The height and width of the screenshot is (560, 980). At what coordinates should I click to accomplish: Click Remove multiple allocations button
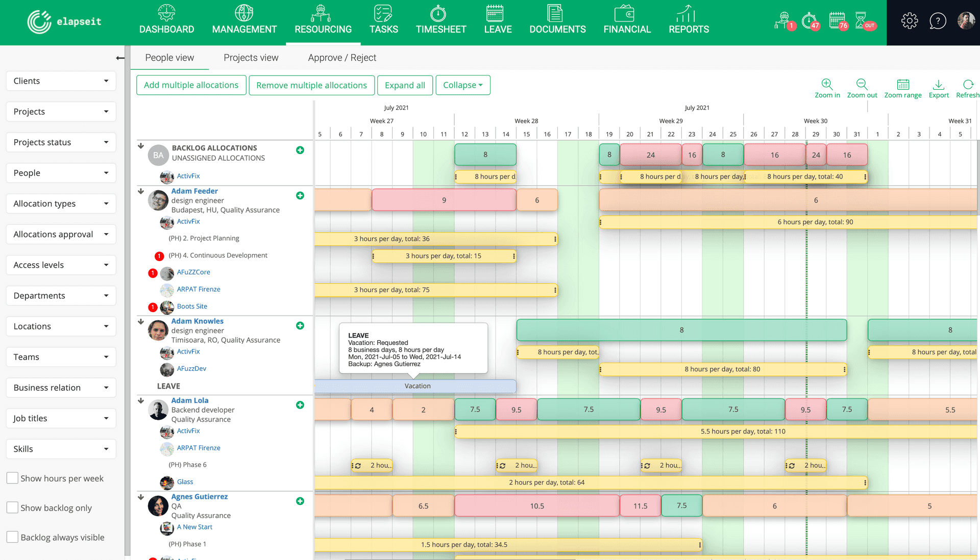tap(312, 85)
